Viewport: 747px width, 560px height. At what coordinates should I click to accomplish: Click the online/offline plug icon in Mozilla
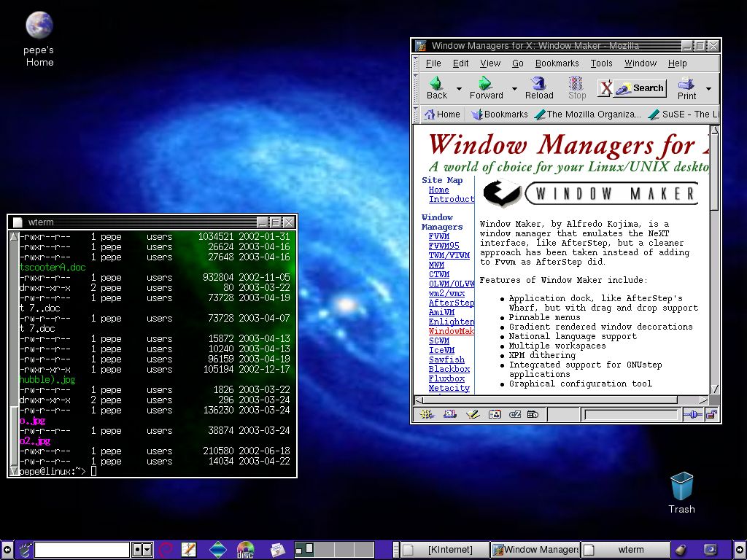(693, 414)
